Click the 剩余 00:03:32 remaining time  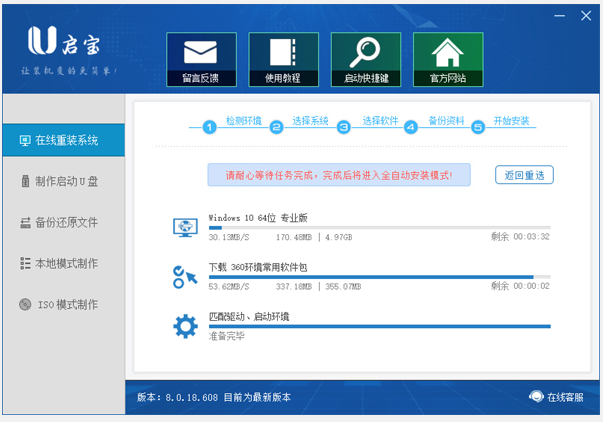pos(520,237)
